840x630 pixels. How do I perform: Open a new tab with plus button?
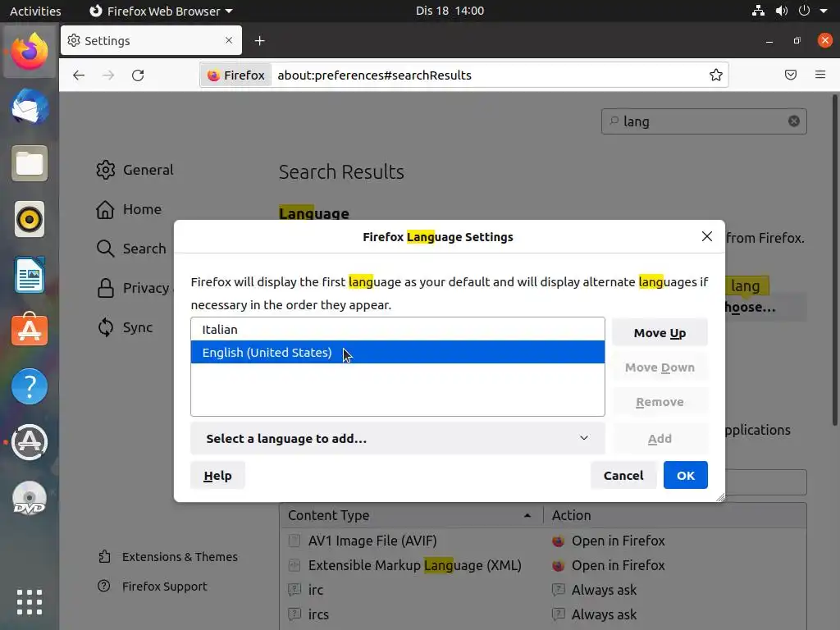click(260, 41)
